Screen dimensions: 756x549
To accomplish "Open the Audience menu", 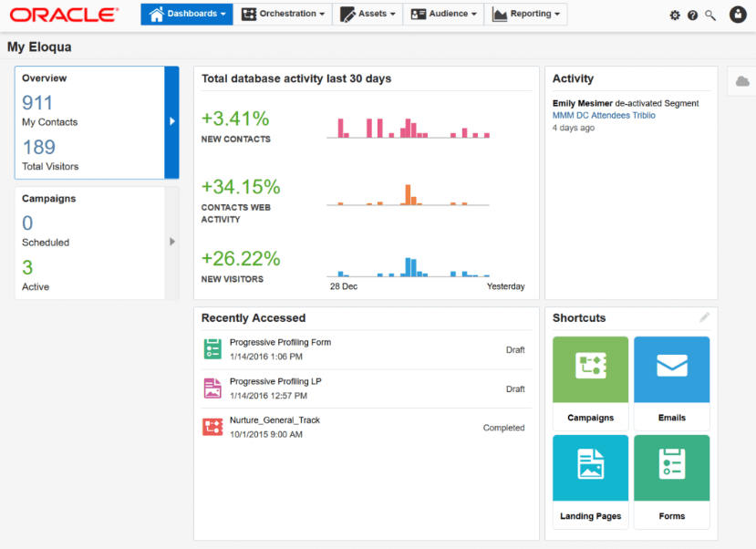I will click(x=443, y=15).
